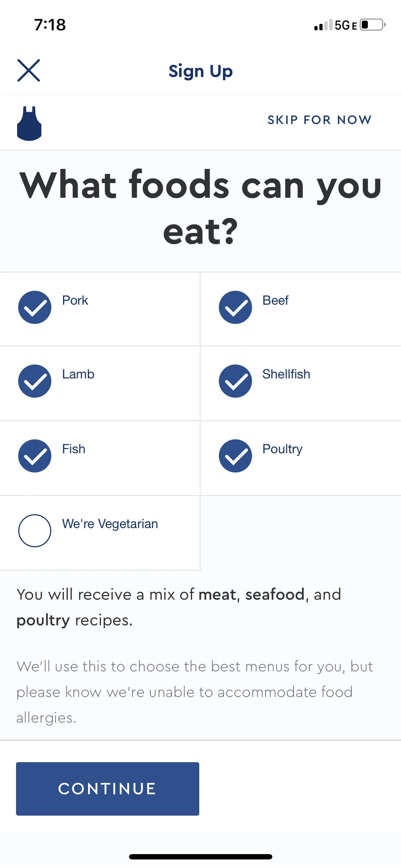Viewport: 401px width, 868px height.
Task: Tap the Shellfish label text
Action: (286, 374)
